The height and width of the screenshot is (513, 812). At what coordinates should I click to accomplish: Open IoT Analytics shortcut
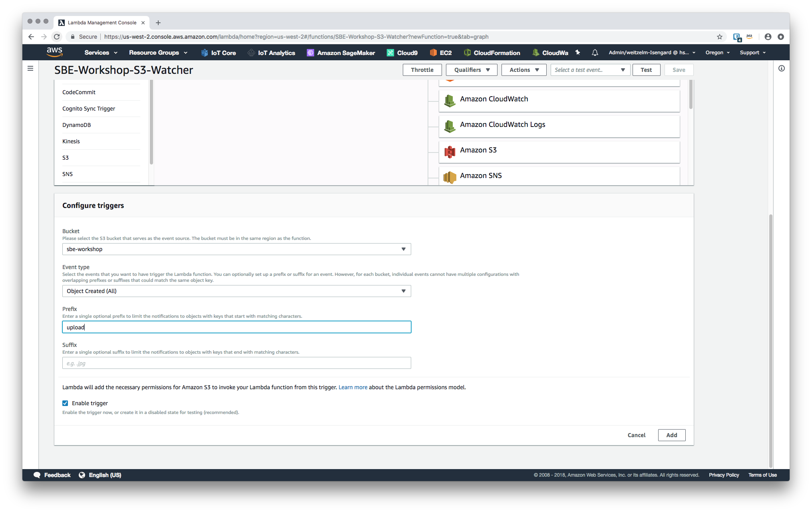coord(271,53)
